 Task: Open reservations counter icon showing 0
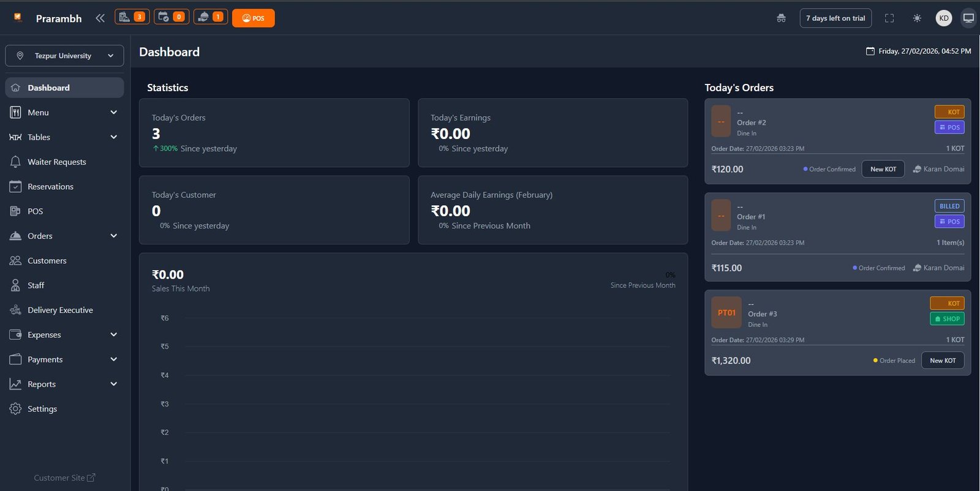coord(171,17)
